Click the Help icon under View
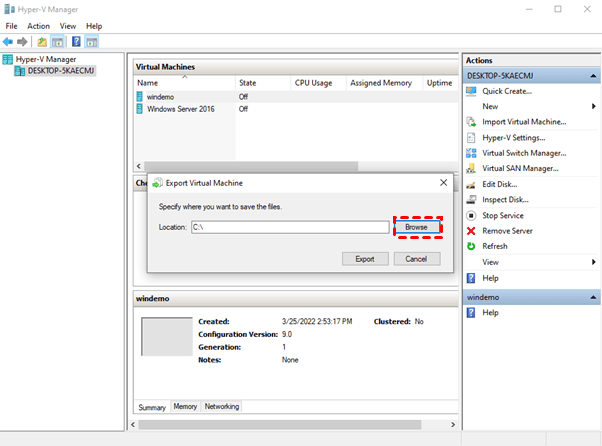 coord(471,278)
